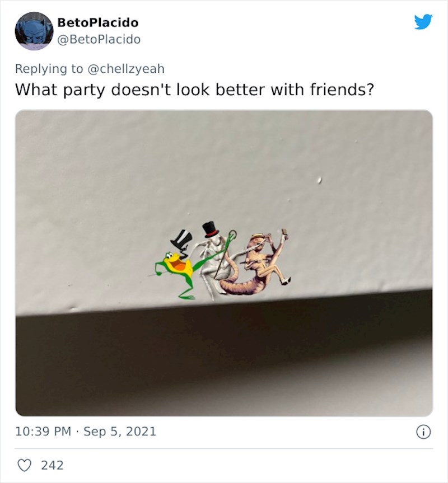
Task: Like the tweet with the heart icon
Action: coord(23,465)
